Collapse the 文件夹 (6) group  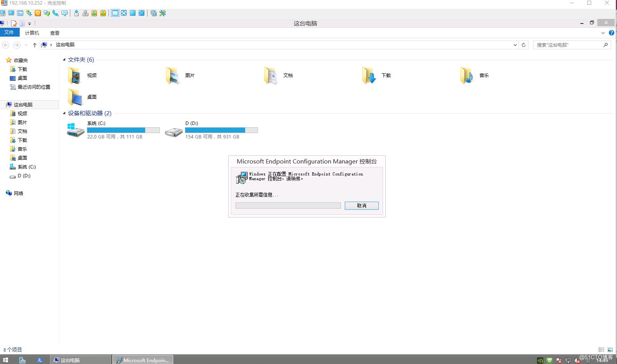(x=64, y=60)
